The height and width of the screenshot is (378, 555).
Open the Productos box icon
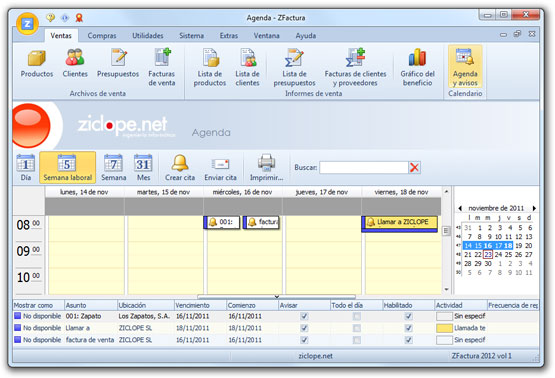(x=37, y=58)
